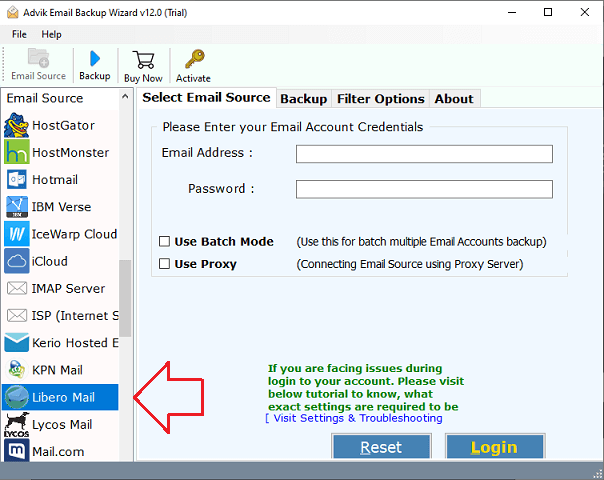Select iCloud text in source list
604x480 pixels.
click(49, 261)
